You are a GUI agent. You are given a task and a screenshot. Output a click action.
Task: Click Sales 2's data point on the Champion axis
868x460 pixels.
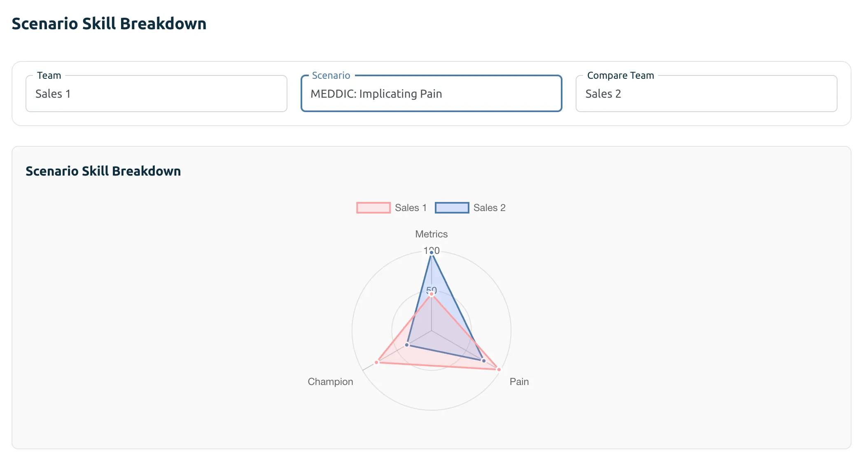click(407, 345)
